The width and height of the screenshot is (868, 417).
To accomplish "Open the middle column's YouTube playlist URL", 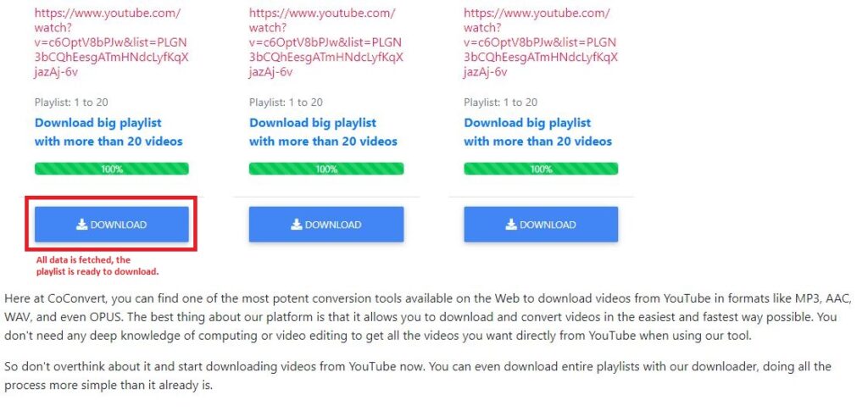I will tap(326, 42).
